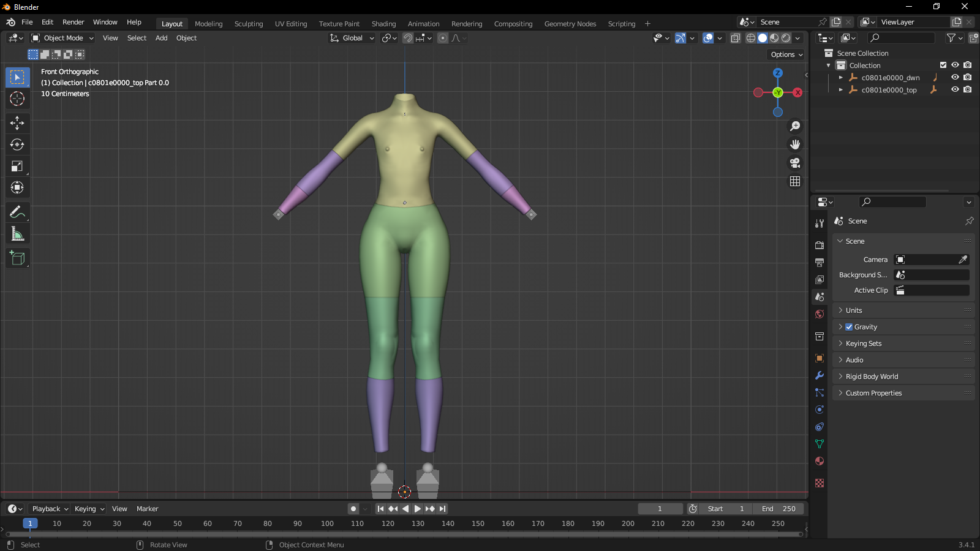Click the pan hand viewport icon

(795, 144)
